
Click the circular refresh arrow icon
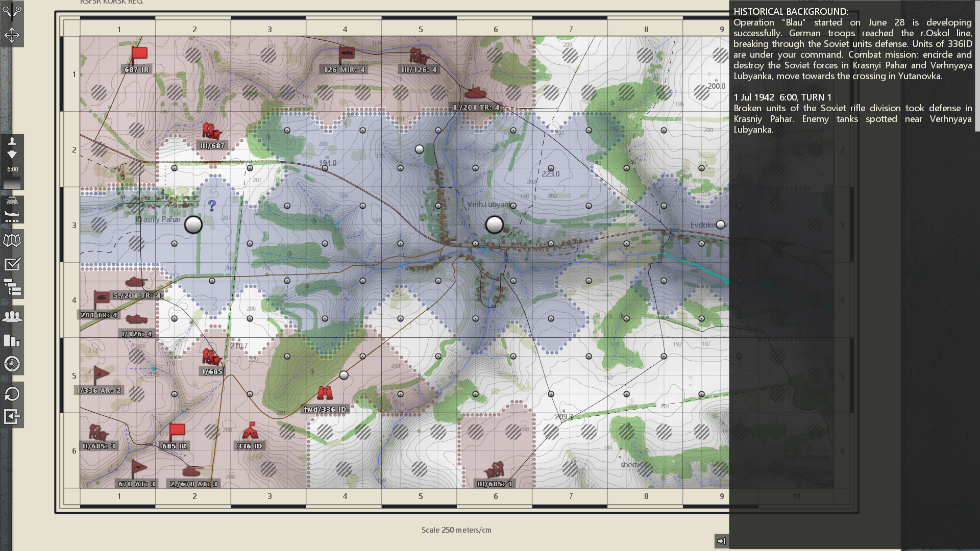[12, 394]
